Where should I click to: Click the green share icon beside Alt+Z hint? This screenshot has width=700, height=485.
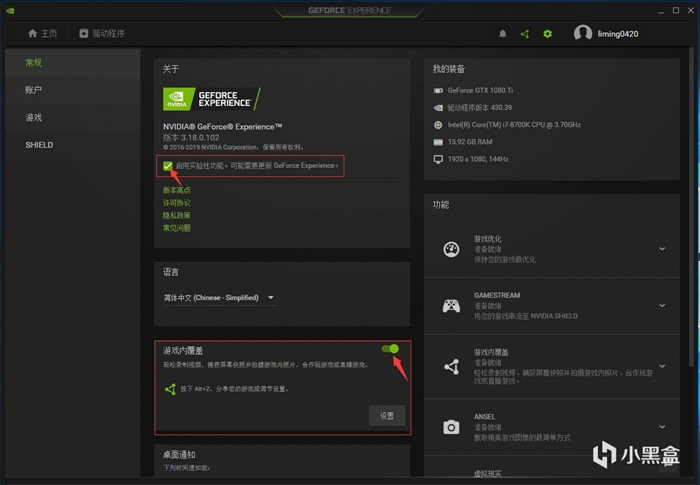(x=170, y=389)
